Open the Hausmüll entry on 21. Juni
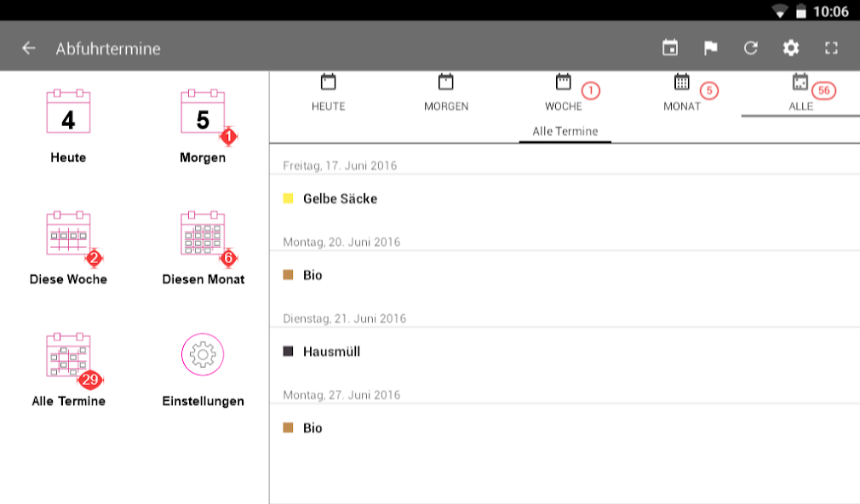 565,352
